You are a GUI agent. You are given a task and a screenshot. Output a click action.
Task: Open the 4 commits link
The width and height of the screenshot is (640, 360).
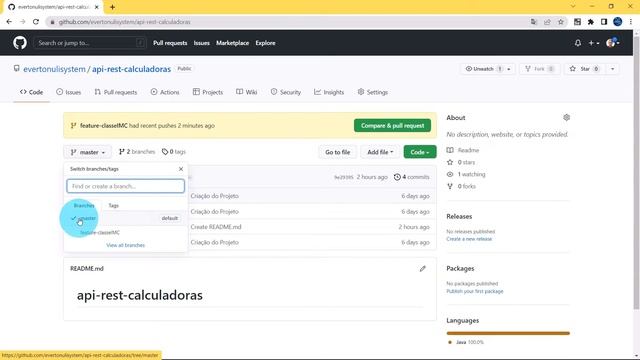tap(411, 177)
